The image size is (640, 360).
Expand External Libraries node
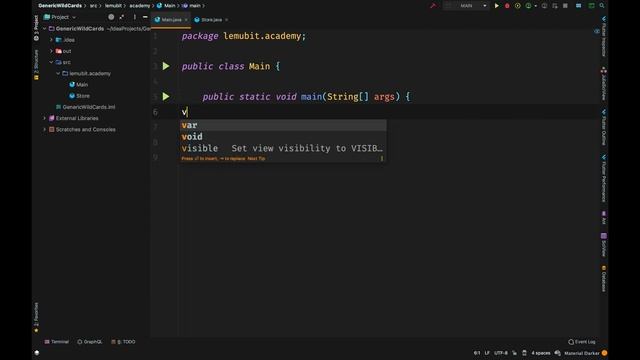(45, 118)
